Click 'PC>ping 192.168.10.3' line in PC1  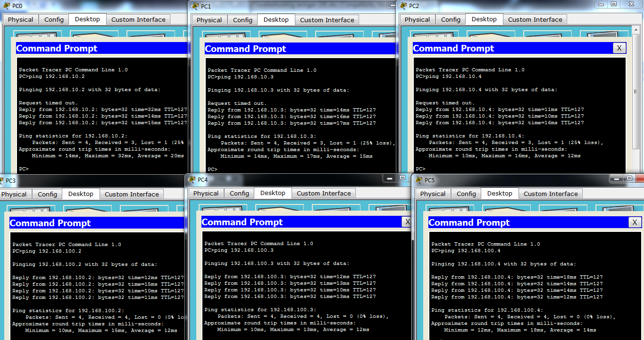[x=241, y=77]
